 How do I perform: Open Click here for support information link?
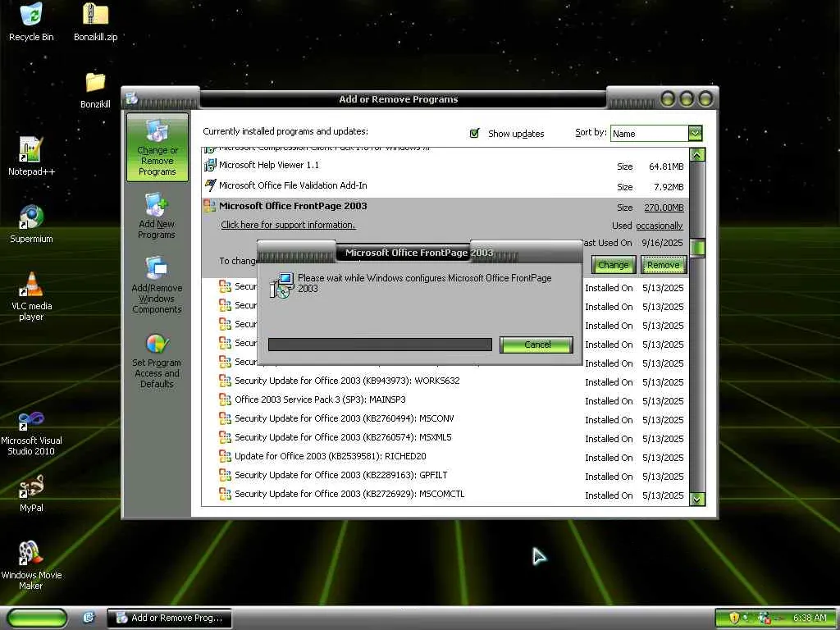288,225
